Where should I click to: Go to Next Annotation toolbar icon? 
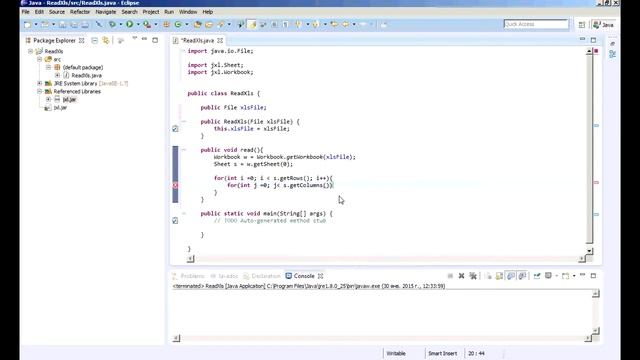click(298, 24)
